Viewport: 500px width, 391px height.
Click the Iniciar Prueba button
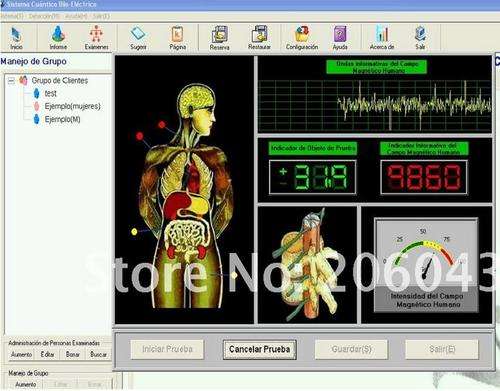167,349
